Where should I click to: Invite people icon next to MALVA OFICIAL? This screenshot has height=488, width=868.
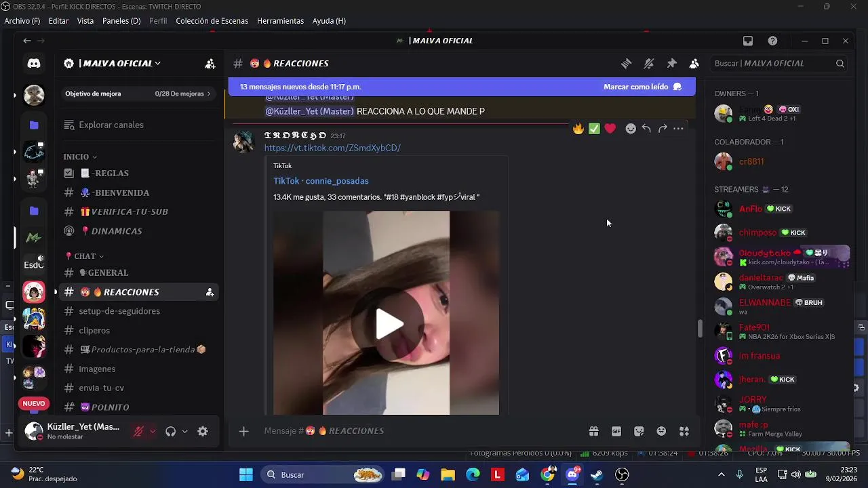coord(210,64)
